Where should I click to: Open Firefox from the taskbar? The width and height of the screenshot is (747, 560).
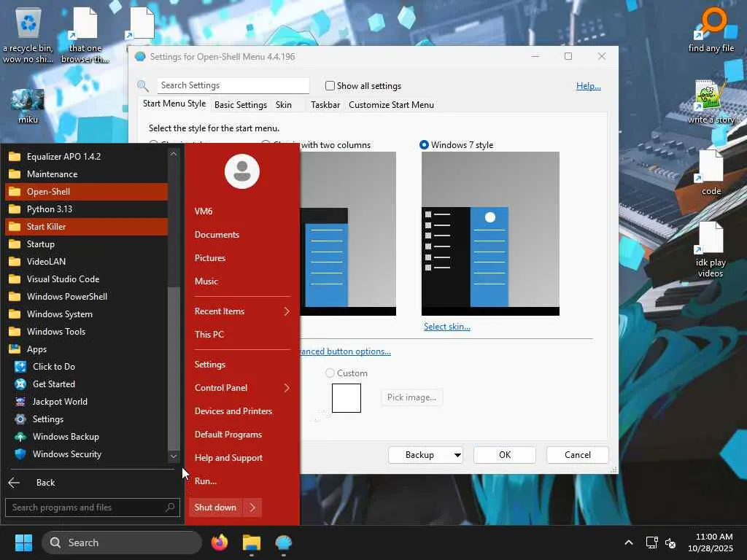pyautogui.click(x=220, y=542)
